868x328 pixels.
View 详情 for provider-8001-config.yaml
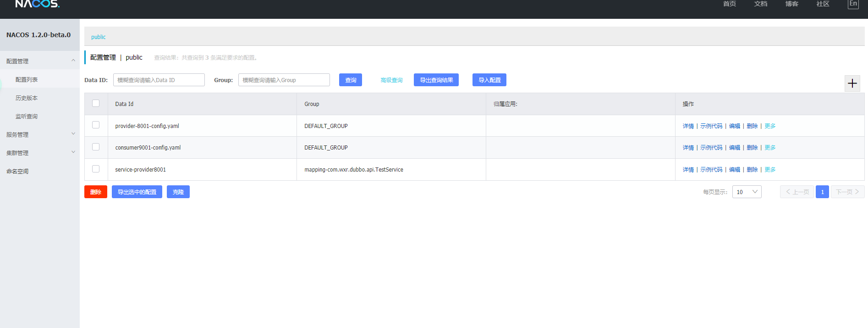tap(688, 126)
